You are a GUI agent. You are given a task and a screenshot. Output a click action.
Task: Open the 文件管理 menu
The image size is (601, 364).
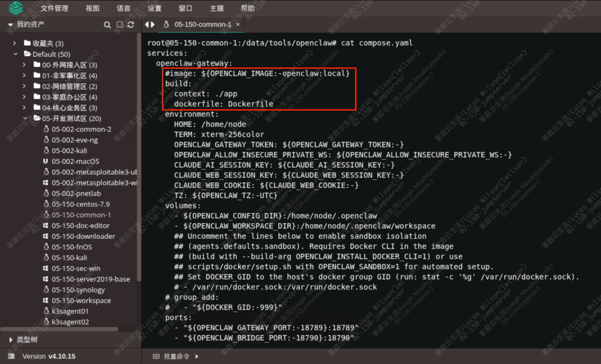click(54, 8)
